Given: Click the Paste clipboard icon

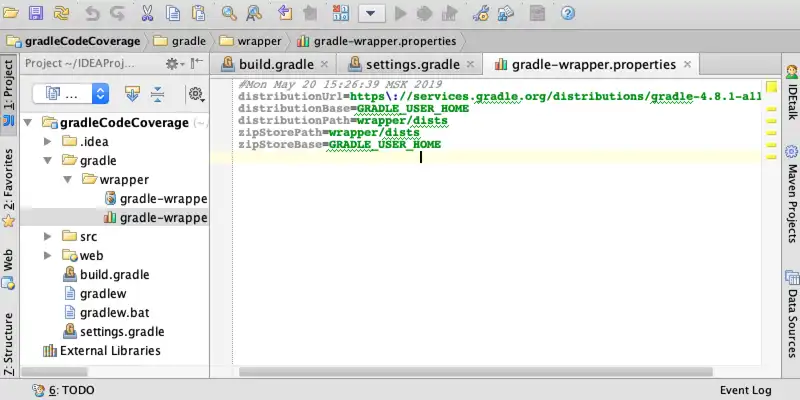Looking at the screenshot, I should (x=197, y=13).
